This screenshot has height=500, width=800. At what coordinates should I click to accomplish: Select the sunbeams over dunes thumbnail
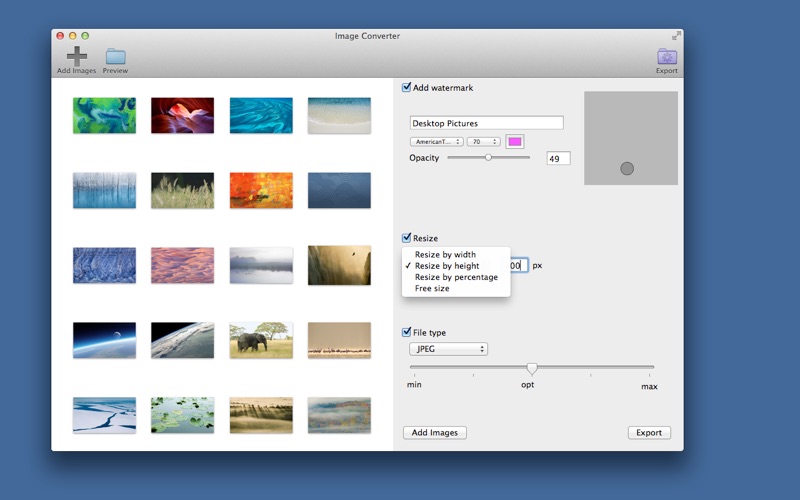coord(261,415)
